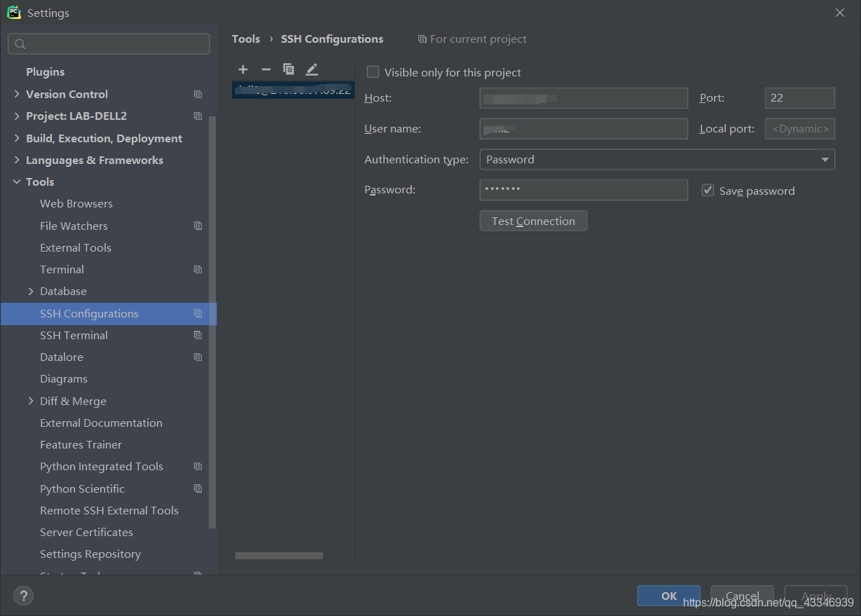The width and height of the screenshot is (861, 616).
Task: Open Remote SSH External Tools settings
Action: pyautogui.click(x=109, y=510)
